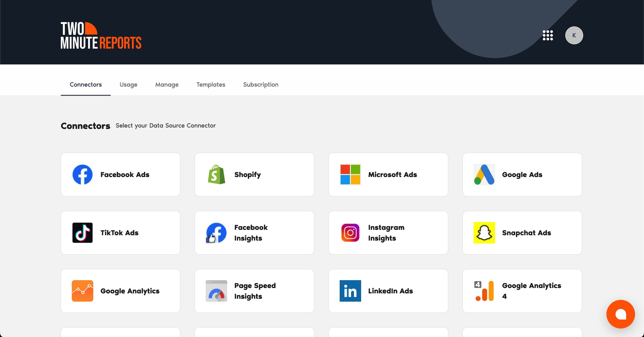Screen dimensions: 644x337
Task: Click the bold Connectors section heading
Action: (85, 126)
